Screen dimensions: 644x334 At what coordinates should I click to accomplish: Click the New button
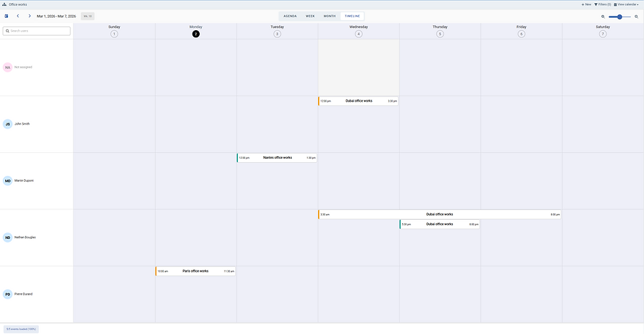[586, 5]
